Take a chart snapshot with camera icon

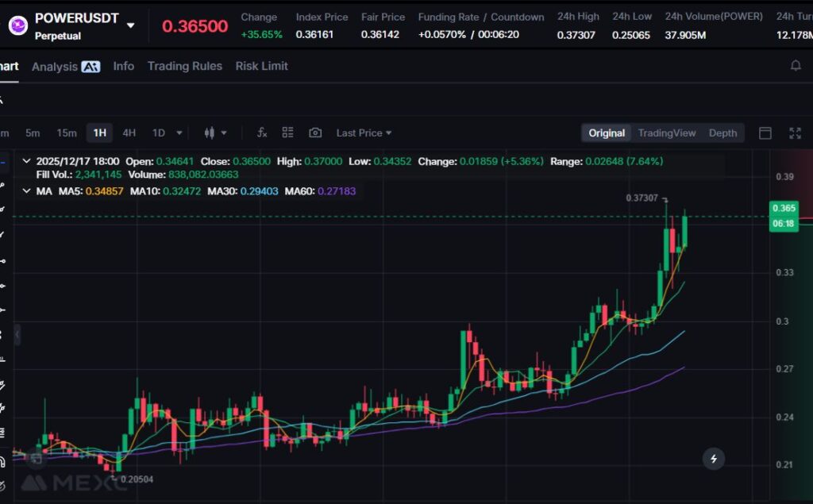(315, 133)
